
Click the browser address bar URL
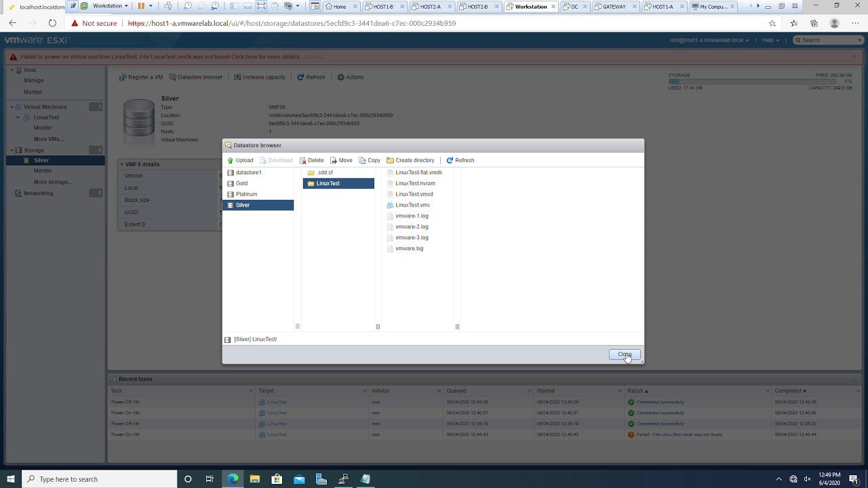(292, 23)
